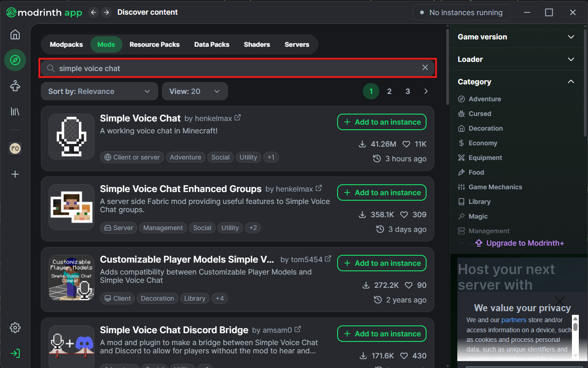This screenshot has width=588, height=368.
Task: Select the FO instance avatar
Action: point(15,148)
